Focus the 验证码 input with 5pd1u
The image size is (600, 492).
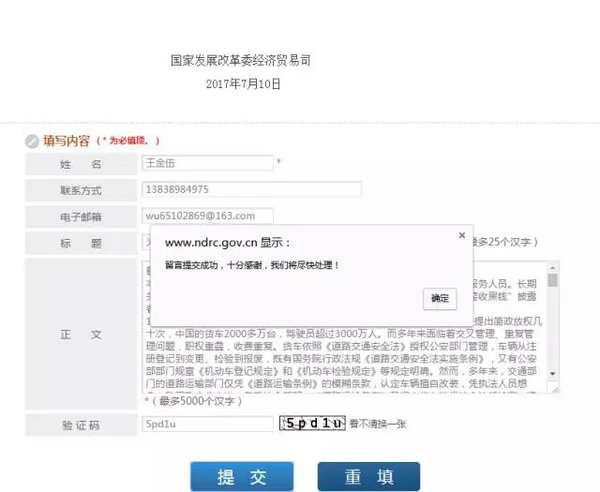click(x=207, y=424)
